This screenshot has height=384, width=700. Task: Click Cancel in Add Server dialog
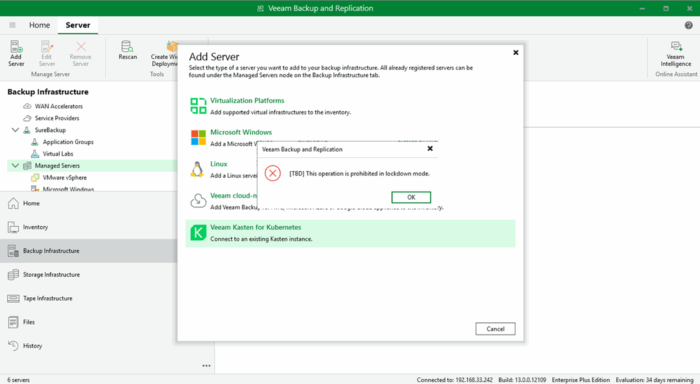pos(495,329)
